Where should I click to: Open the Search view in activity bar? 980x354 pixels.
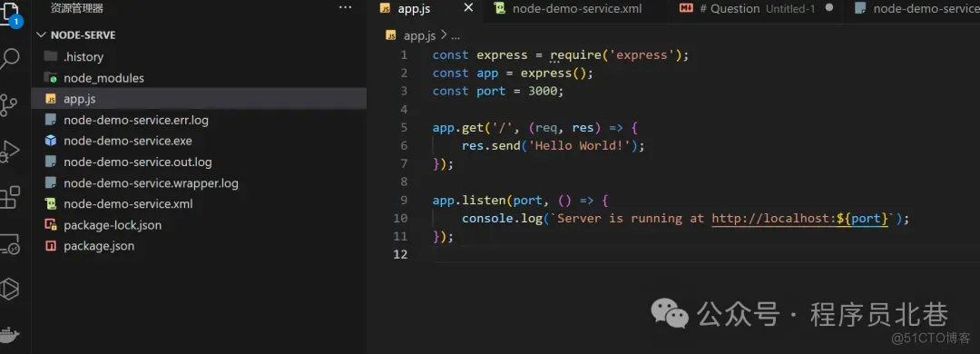pyautogui.click(x=9, y=59)
